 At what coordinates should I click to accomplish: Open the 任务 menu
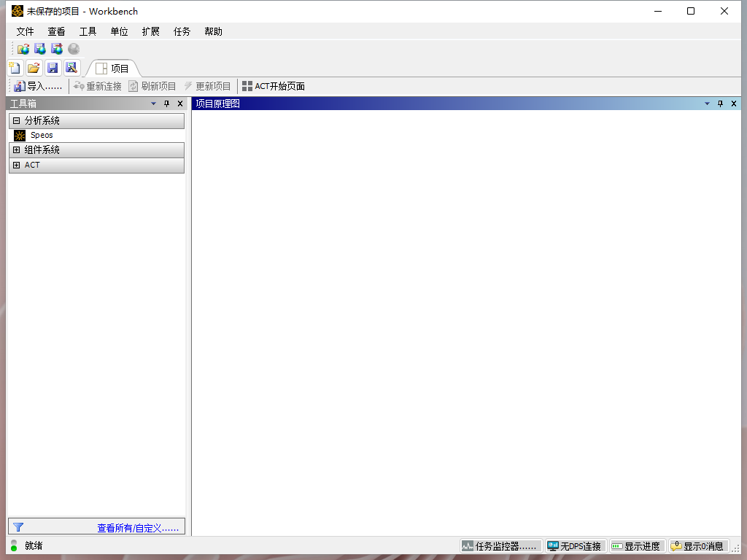[182, 31]
